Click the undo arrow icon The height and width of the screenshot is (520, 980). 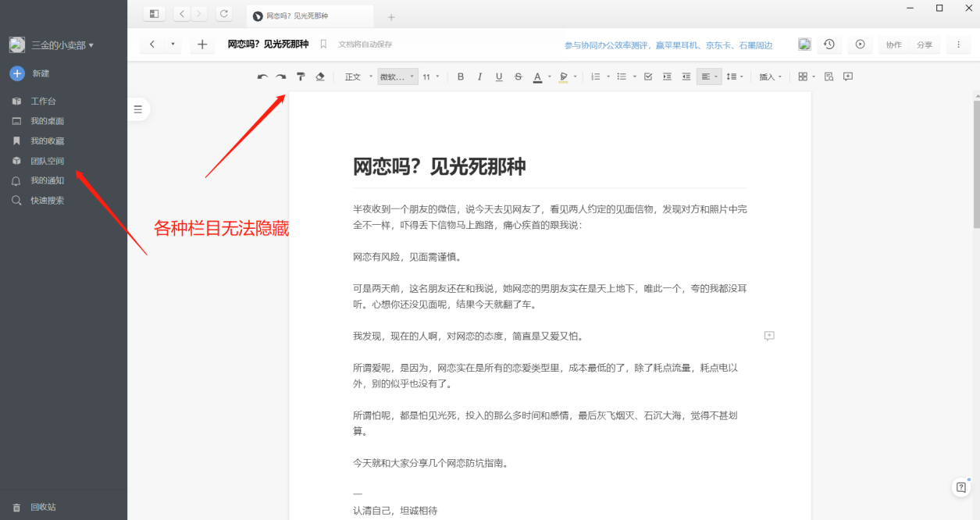(x=262, y=76)
